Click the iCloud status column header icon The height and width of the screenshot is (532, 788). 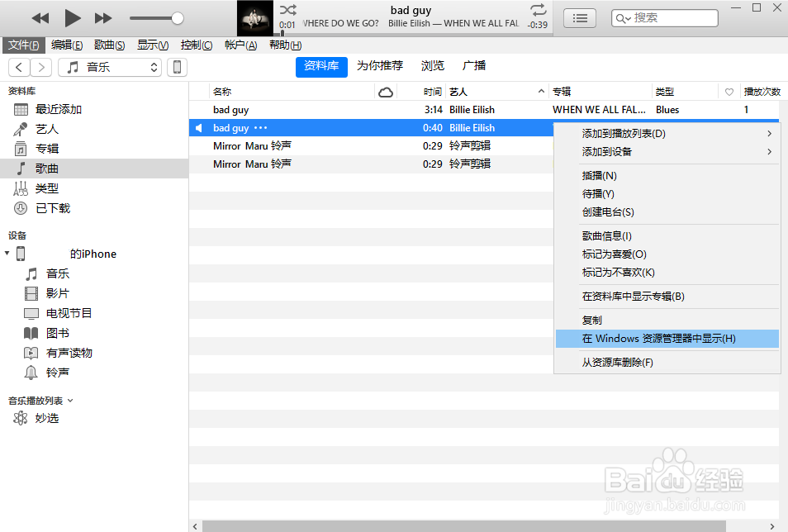click(386, 92)
